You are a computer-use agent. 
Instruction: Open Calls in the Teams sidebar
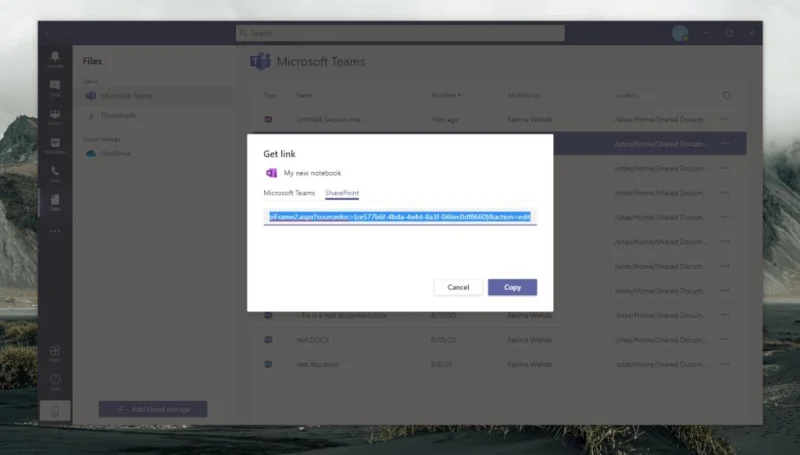tap(55, 174)
